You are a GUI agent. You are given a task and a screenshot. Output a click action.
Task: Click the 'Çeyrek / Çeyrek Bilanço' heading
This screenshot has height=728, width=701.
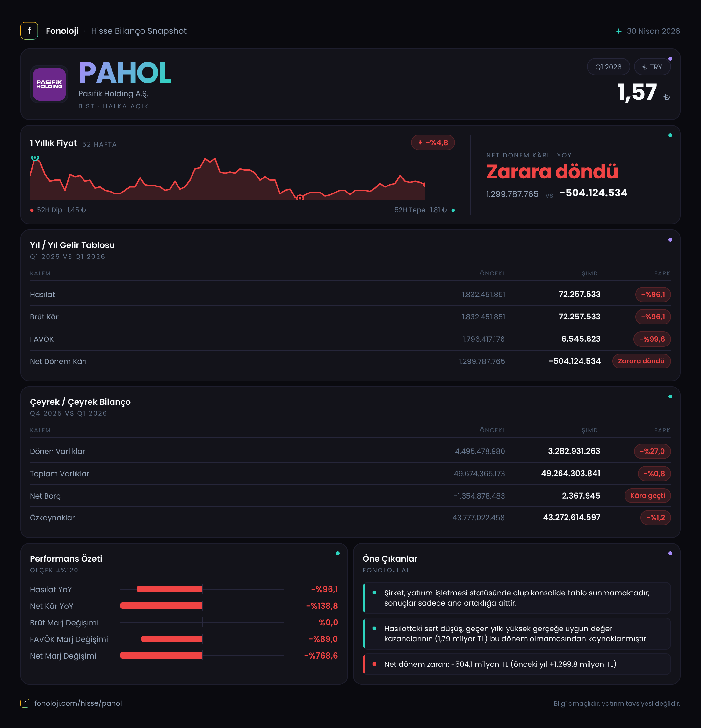80,402
